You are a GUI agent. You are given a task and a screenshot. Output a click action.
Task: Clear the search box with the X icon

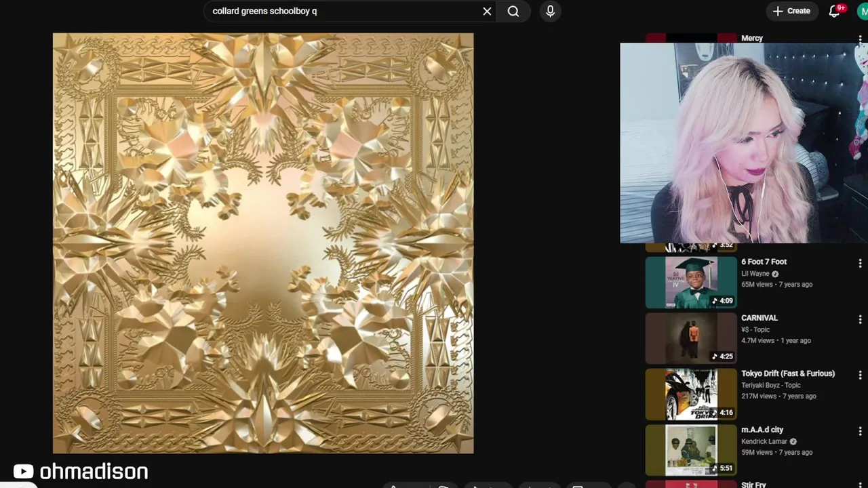tap(487, 11)
